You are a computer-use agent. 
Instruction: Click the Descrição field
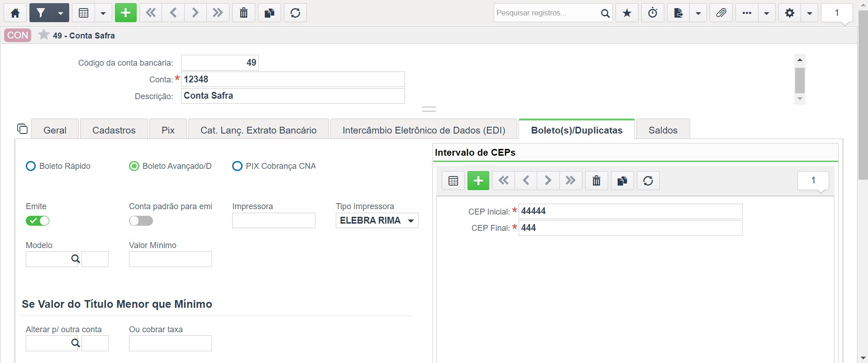[293, 96]
